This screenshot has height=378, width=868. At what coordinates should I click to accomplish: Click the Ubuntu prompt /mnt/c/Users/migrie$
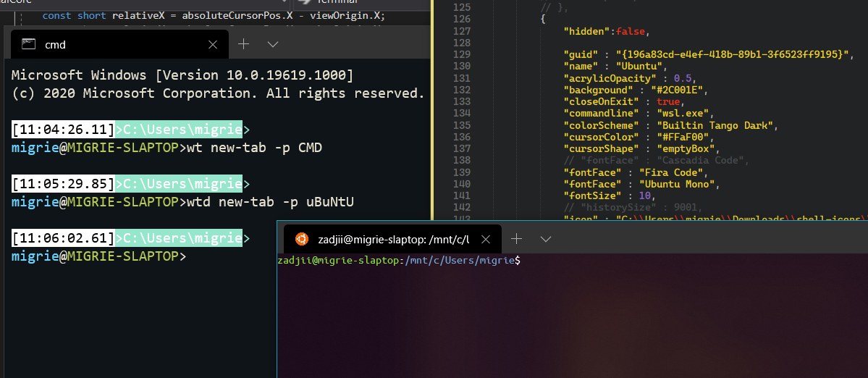click(399, 260)
